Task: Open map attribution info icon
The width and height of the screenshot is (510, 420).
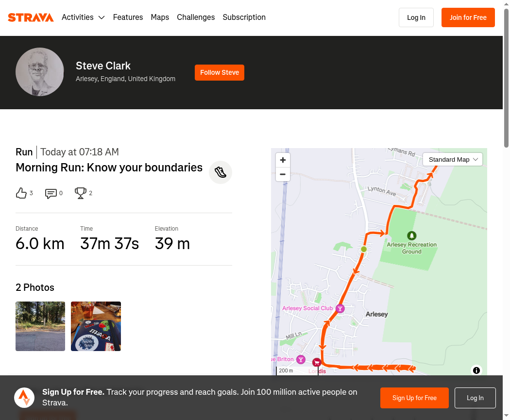Action: (476, 370)
